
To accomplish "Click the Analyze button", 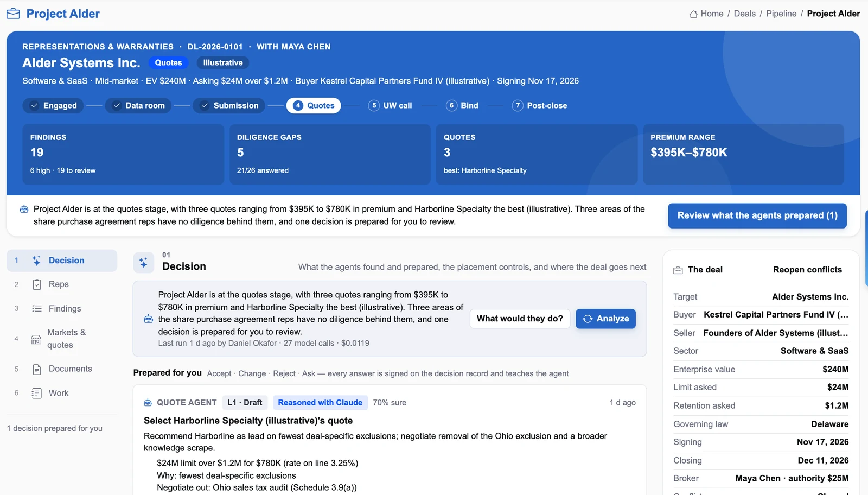I will 605,319.
